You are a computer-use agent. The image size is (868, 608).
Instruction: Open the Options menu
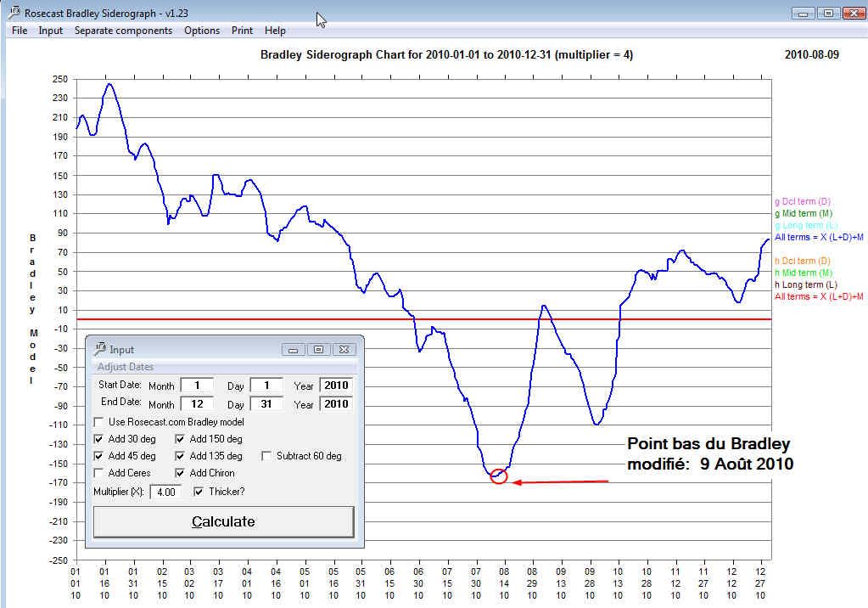coord(202,31)
